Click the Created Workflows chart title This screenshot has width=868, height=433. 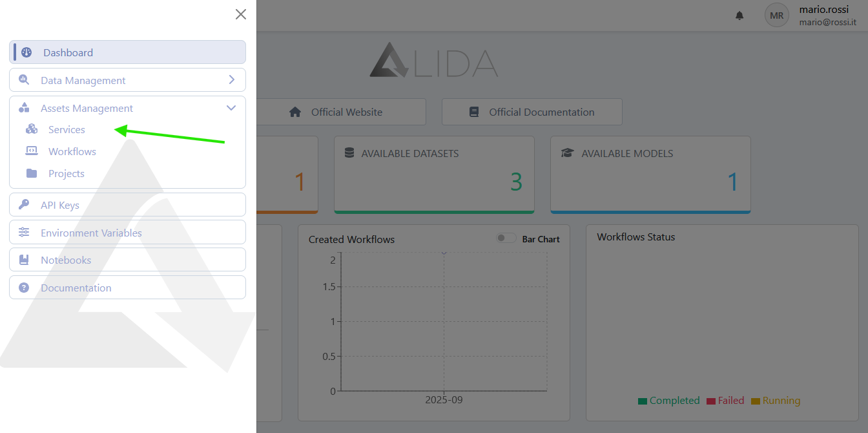pos(351,239)
